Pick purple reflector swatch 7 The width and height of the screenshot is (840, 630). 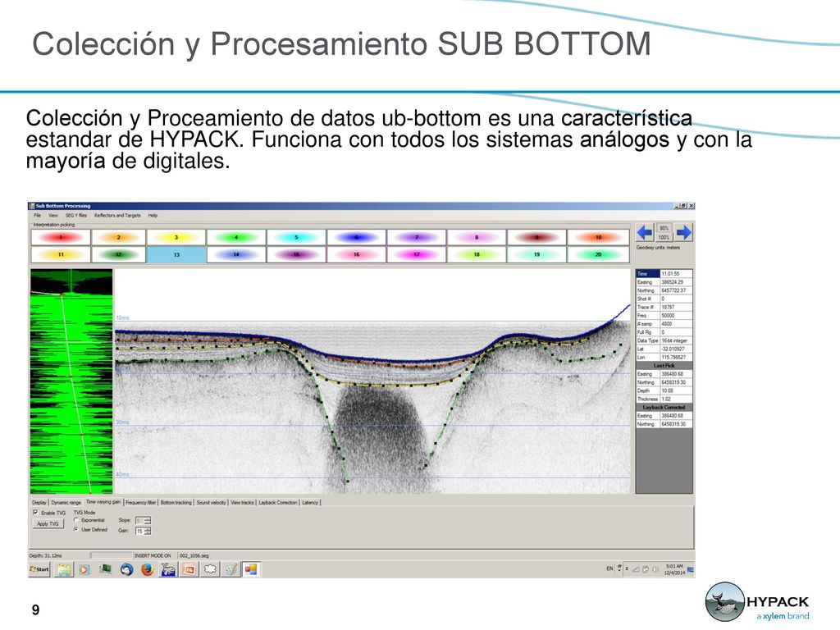click(x=416, y=237)
